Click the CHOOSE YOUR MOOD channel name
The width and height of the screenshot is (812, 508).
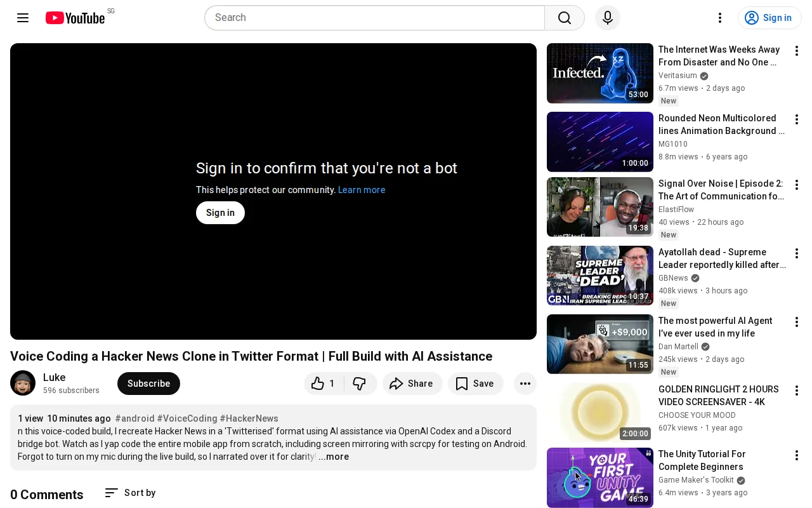(x=697, y=415)
